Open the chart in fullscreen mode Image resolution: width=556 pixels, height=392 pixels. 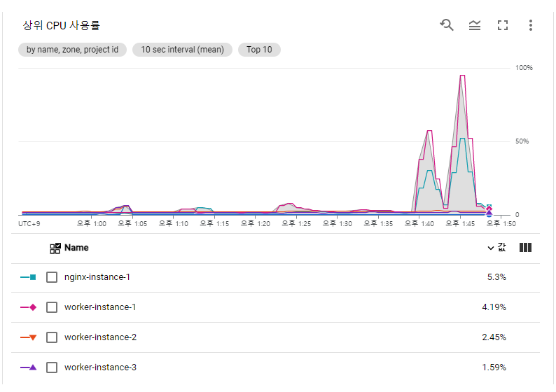pyautogui.click(x=503, y=25)
